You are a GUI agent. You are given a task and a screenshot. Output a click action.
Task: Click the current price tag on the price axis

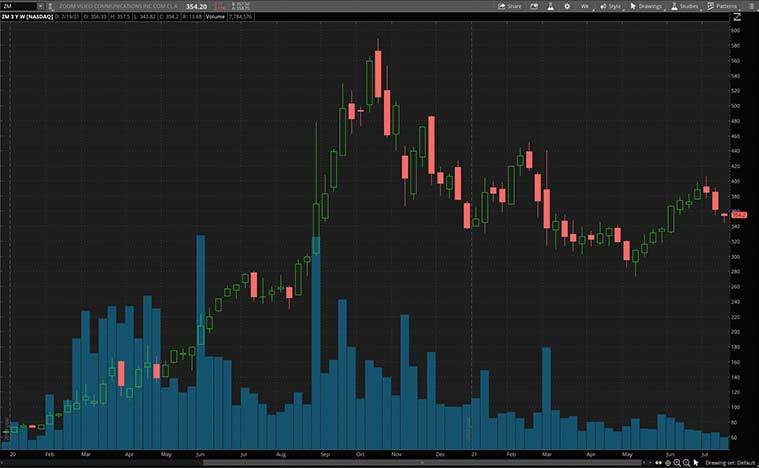coord(739,215)
